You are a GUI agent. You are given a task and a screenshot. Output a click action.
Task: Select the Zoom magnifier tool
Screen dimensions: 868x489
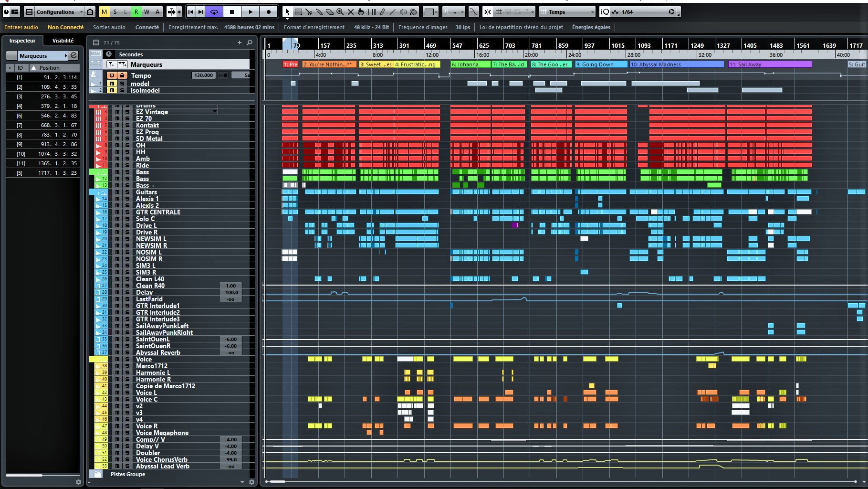[x=340, y=12]
